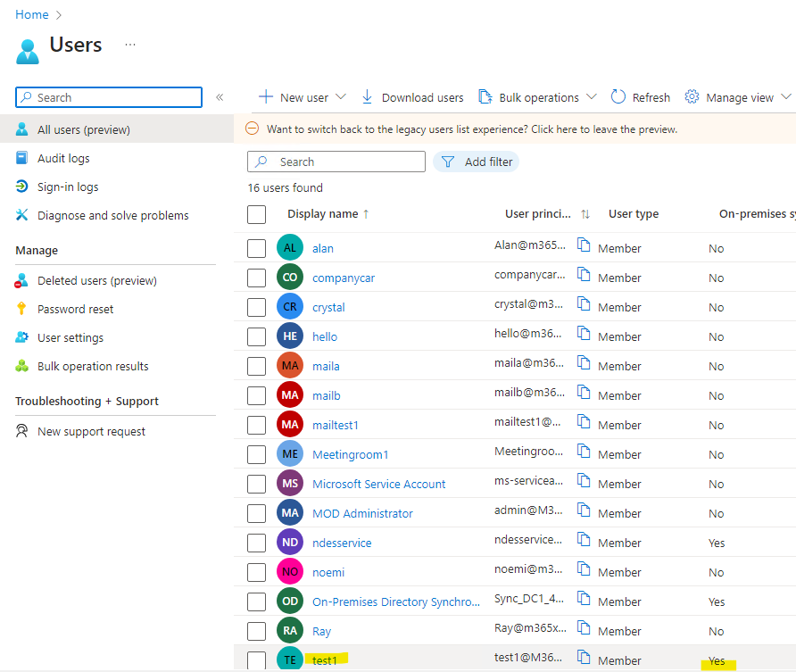Check the box for user noemi
The image size is (796, 672).
[256, 573]
